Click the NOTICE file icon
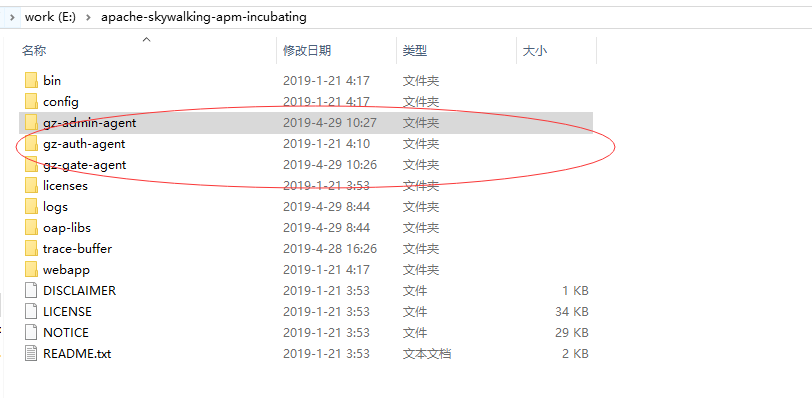 [x=31, y=332]
